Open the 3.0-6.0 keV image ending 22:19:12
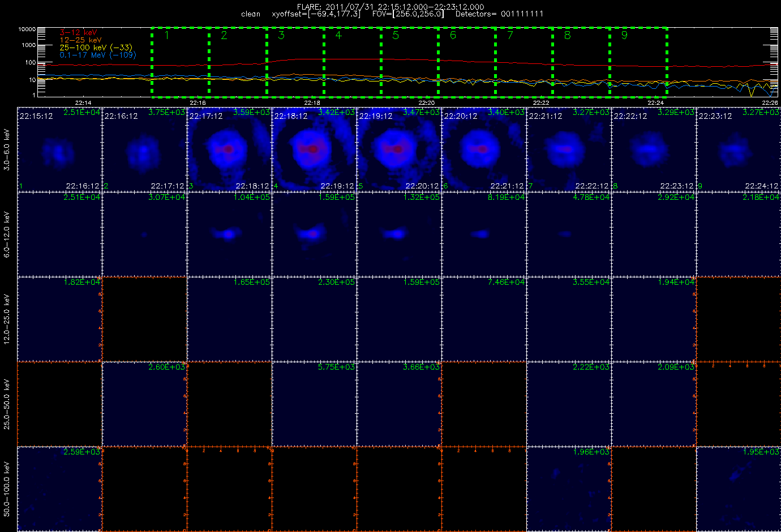Screen dimensions: 781x532 pyautogui.click(x=314, y=149)
